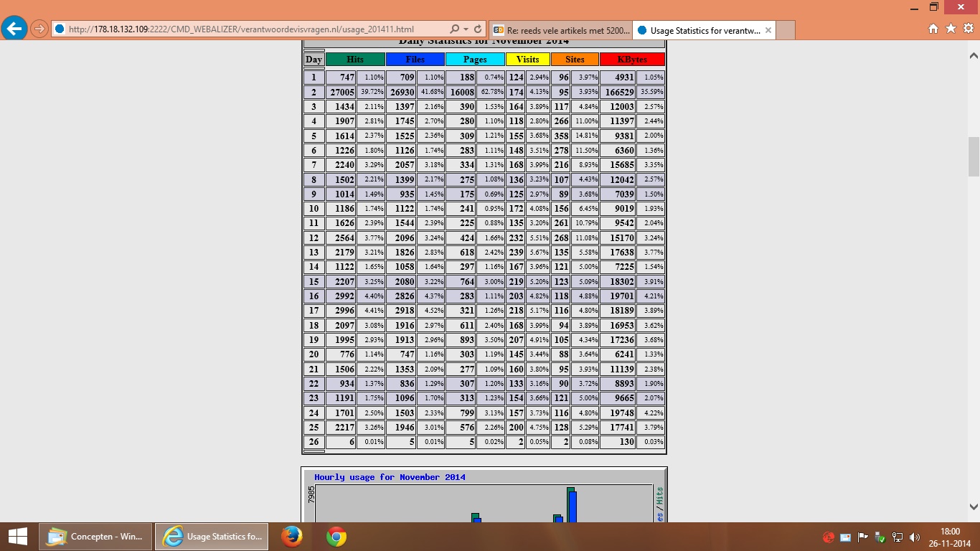Open a new tab with the blank tab button
This screenshot has width=980, height=551.
(786, 30)
